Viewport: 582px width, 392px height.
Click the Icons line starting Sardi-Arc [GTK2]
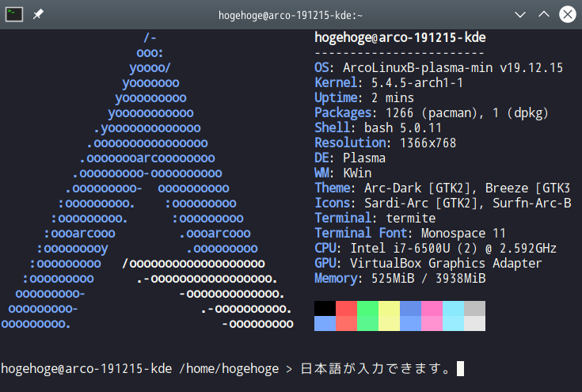443,203
